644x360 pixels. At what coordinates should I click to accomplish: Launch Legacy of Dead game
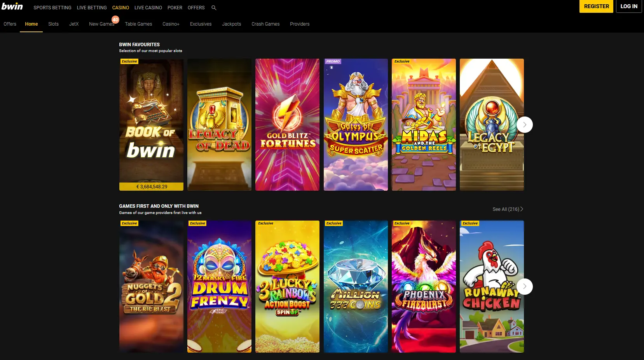tap(219, 125)
